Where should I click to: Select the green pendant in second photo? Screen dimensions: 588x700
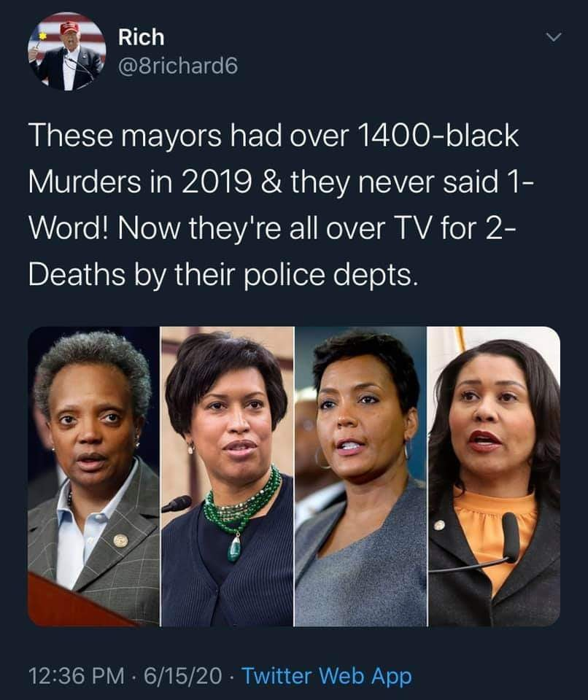point(234,548)
